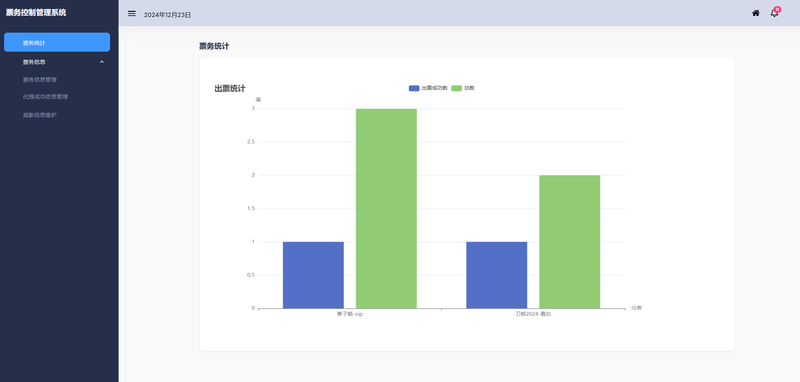Click the 出票统计 chart title
Screen dimensions: 800x382
230,89
